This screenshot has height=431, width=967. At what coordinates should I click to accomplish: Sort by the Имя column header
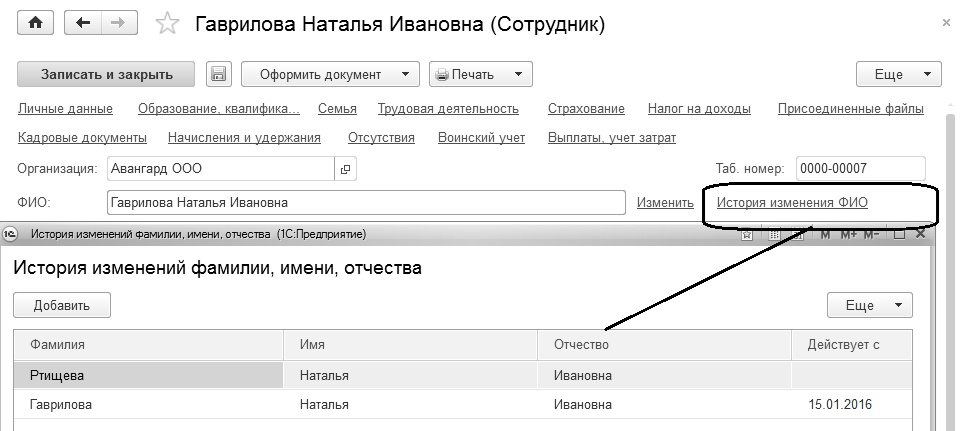click(x=410, y=345)
